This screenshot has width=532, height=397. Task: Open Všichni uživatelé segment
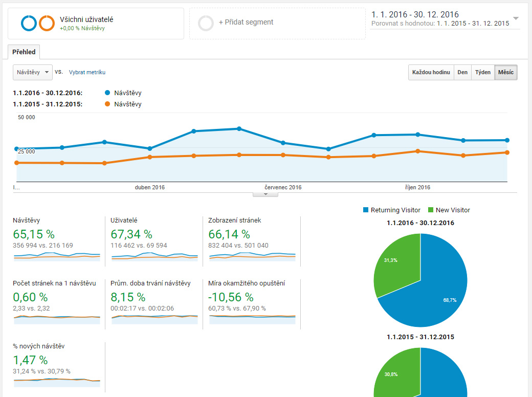tap(96, 24)
